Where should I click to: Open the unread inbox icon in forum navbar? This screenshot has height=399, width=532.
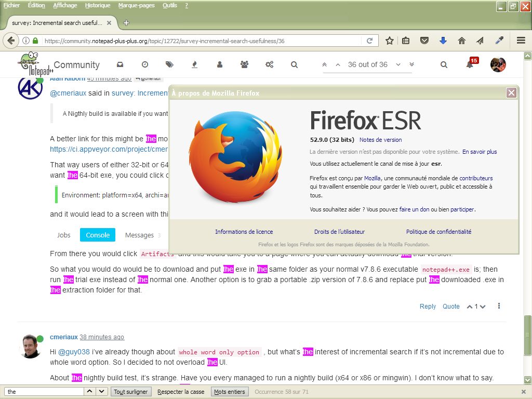tap(120, 64)
